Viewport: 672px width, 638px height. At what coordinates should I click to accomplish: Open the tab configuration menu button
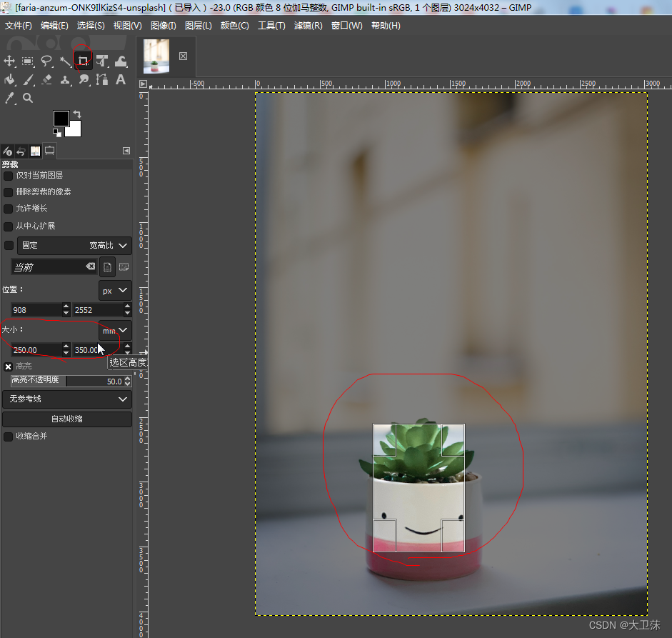coord(126,151)
